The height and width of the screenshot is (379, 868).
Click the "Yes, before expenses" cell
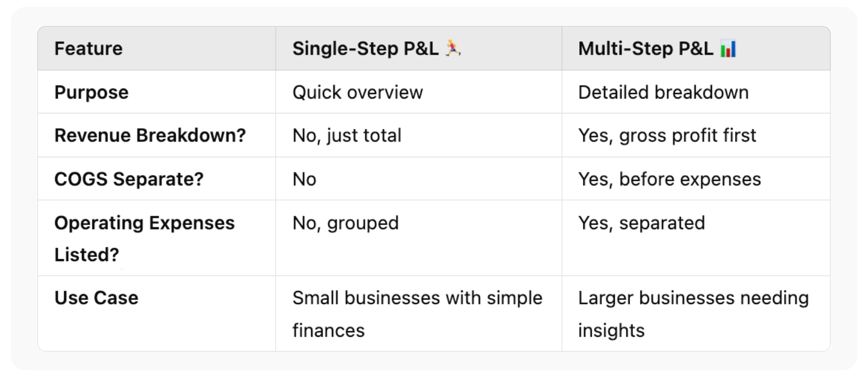coord(669,179)
